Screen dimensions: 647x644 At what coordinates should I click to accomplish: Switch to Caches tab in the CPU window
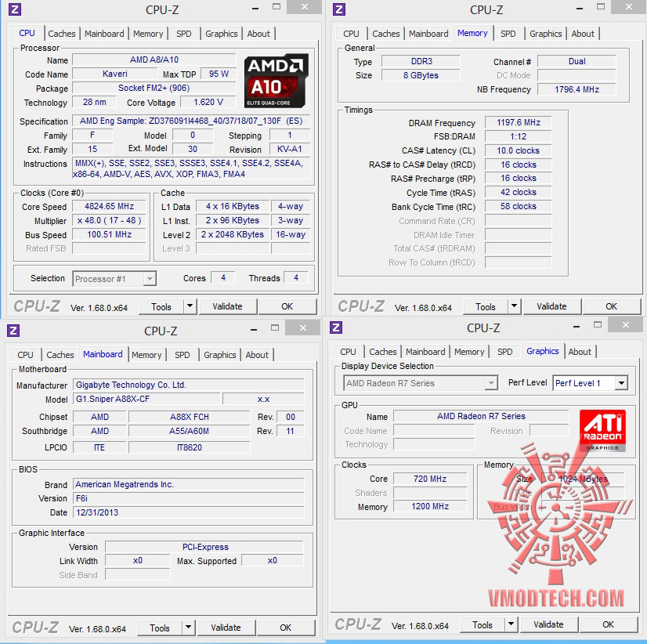click(x=62, y=34)
